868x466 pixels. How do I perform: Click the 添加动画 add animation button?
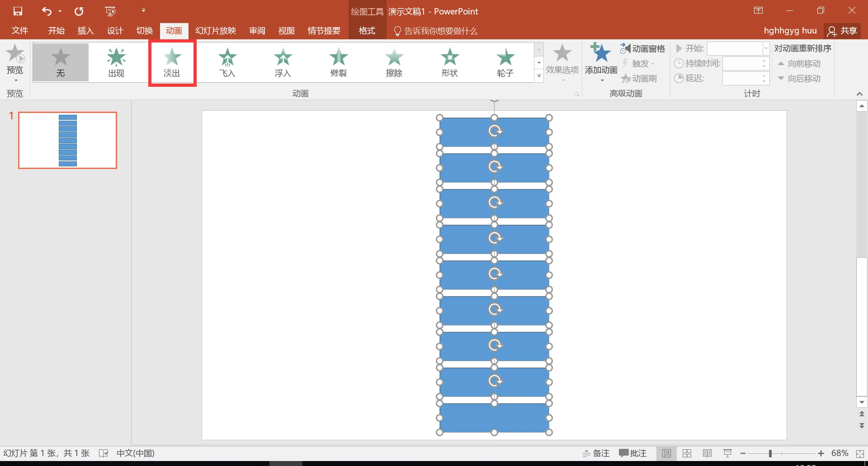coord(601,62)
